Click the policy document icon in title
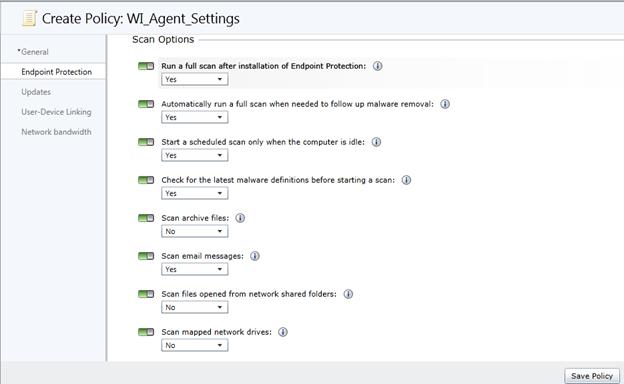Screen dimensions: 624x384 (29, 18)
